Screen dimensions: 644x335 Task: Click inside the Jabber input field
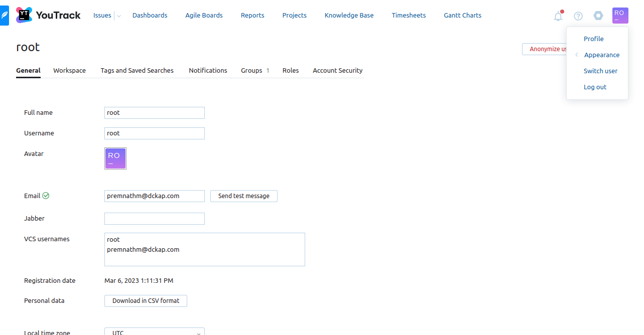[154, 218]
